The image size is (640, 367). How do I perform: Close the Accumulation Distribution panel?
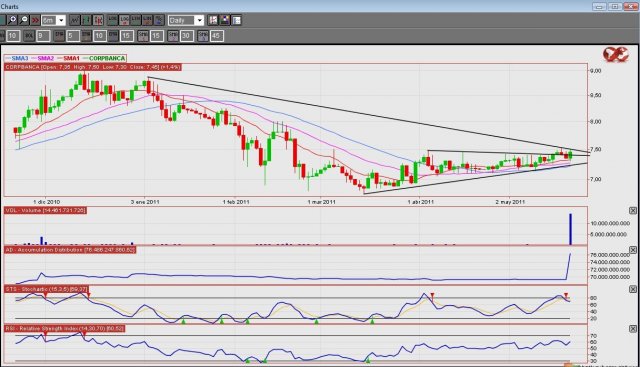point(633,250)
